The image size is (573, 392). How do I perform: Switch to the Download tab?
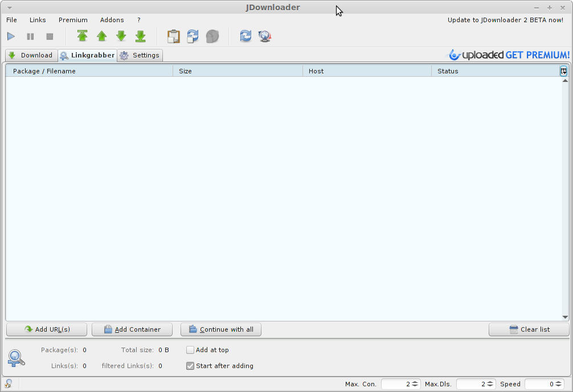31,55
